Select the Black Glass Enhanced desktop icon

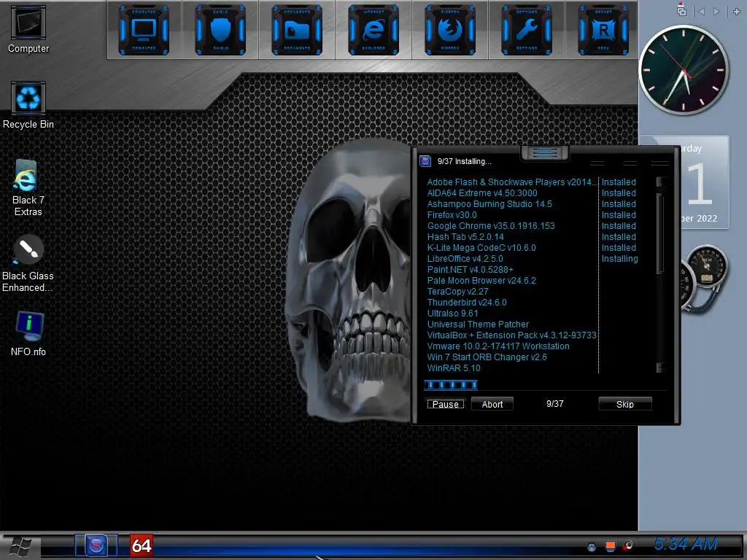pyautogui.click(x=28, y=263)
